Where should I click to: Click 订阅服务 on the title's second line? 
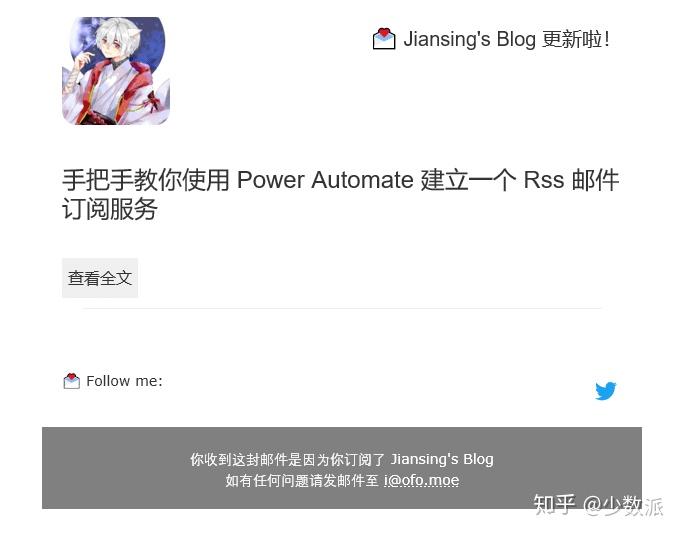coord(109,209)
